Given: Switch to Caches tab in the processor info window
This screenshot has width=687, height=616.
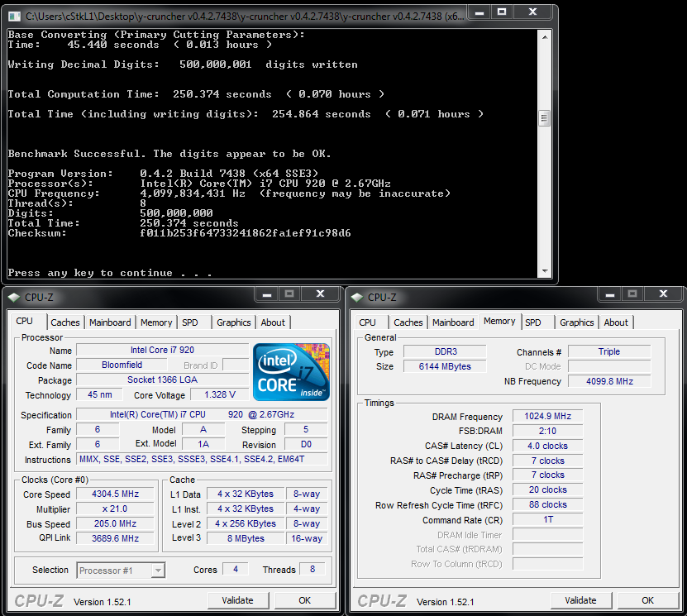Looking at the screenshot, I should pyautogui.click(x=65, y=322).
